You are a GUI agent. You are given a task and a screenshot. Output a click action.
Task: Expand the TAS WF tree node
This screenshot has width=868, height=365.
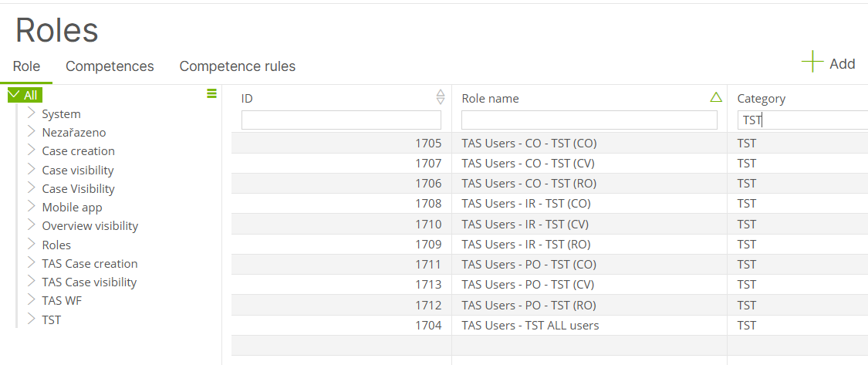32,301
